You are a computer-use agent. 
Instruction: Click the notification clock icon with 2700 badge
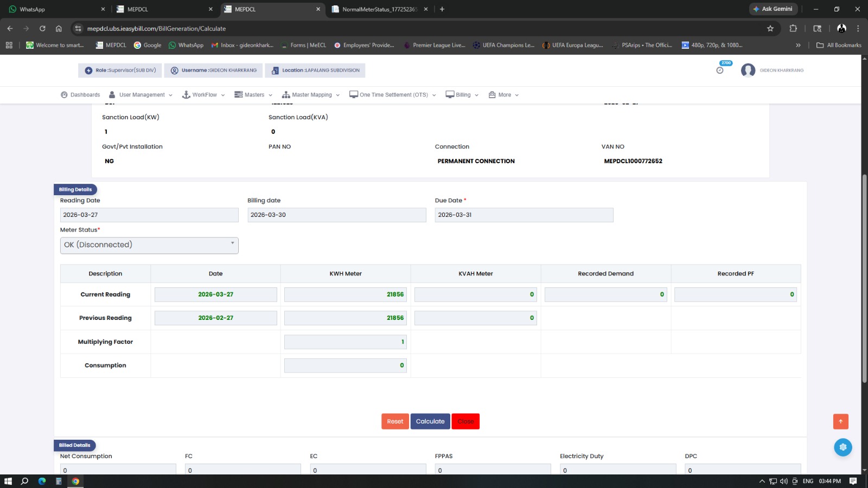(x=720, y=70)
